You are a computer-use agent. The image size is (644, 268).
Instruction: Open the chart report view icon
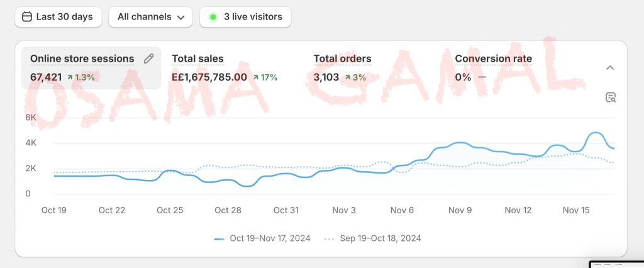610,97
